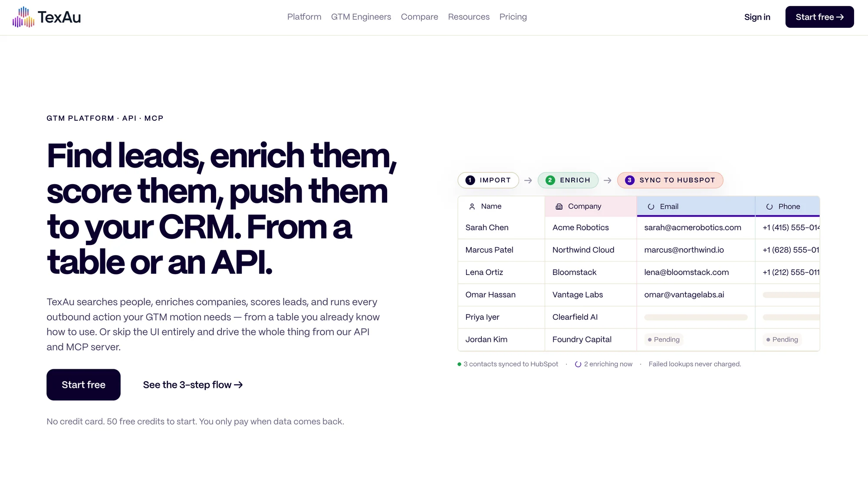Click the spinner icon beside '2 enriching now'
The image size is (868, 490).
click(578, 364)
